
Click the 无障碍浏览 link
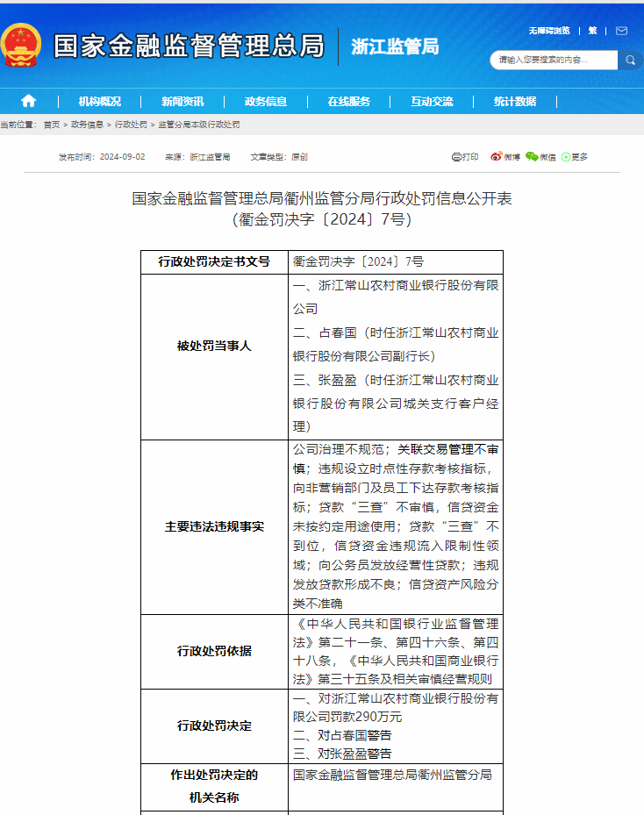coord(549,30)
